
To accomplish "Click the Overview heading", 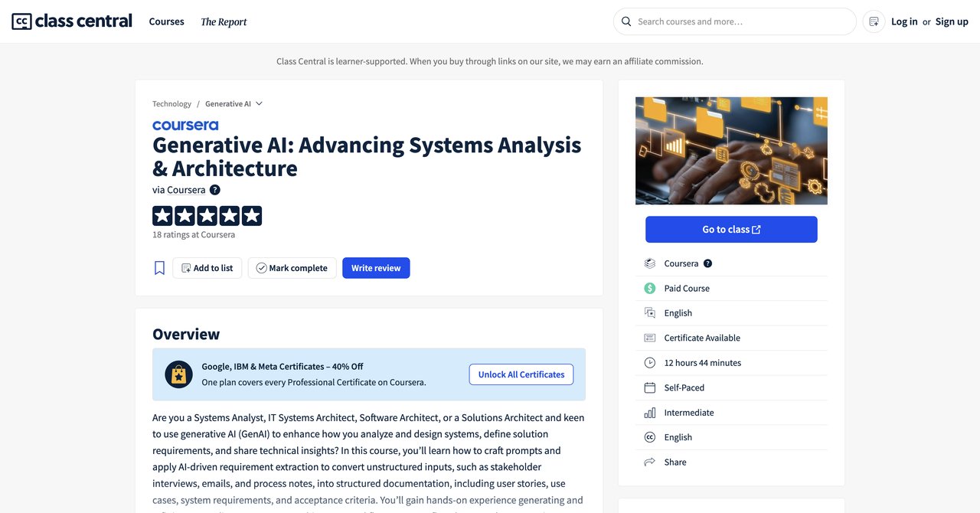I will (186, 334).
